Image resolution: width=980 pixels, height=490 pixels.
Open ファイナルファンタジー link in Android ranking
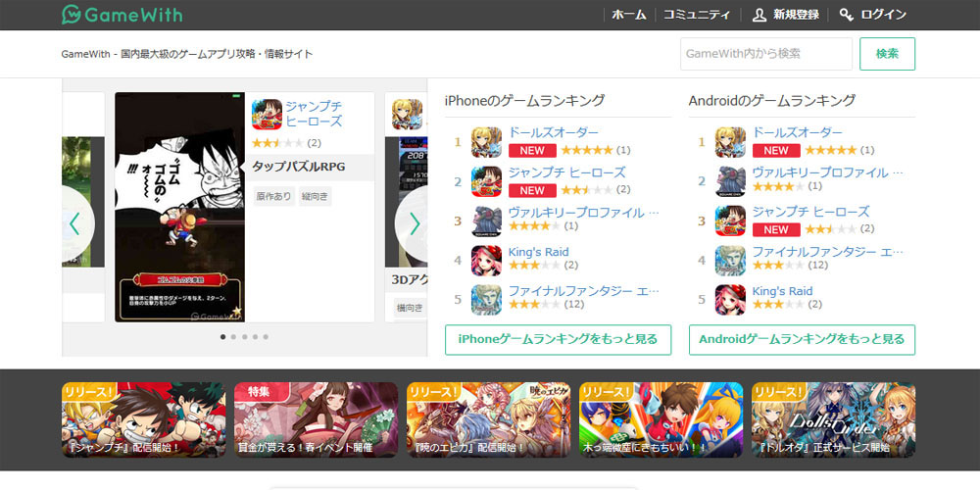point(827,252)
